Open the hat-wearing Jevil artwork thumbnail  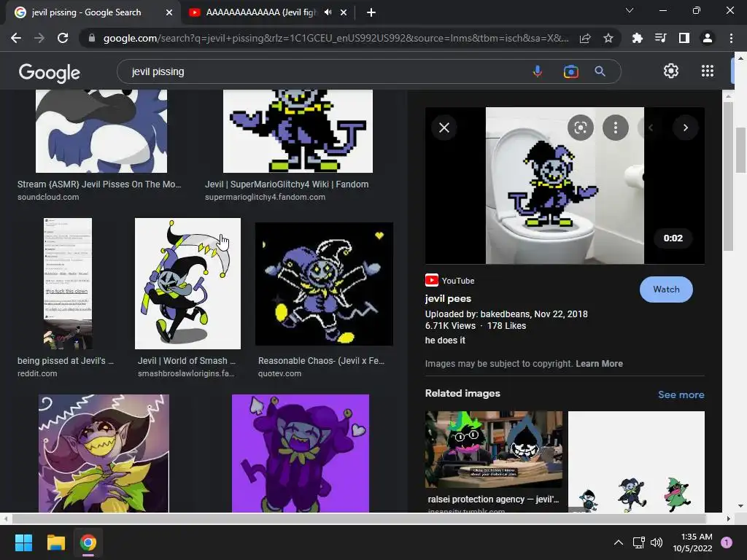pos(104,454)
